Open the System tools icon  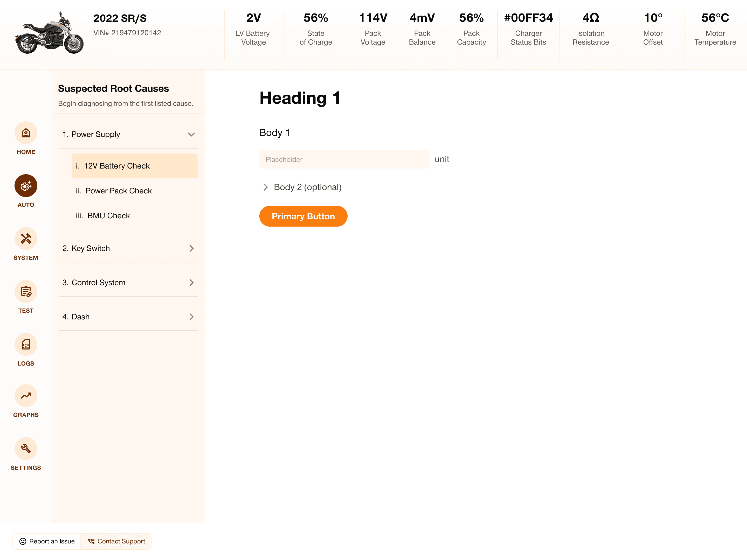point(26,239)
